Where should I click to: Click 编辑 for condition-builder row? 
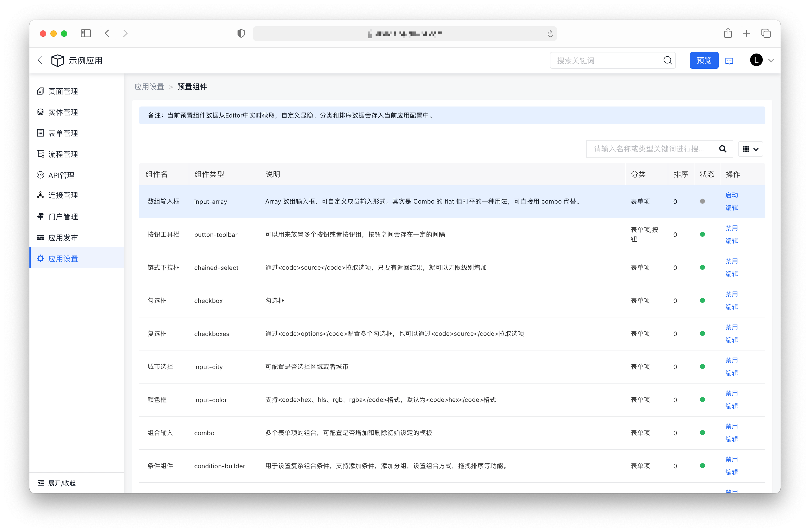click(x=731, y=472)
